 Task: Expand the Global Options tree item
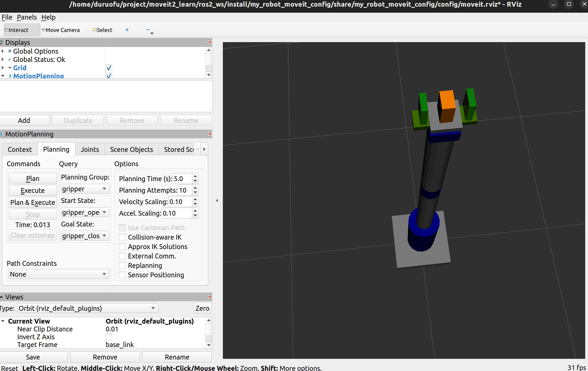[3, 51]
